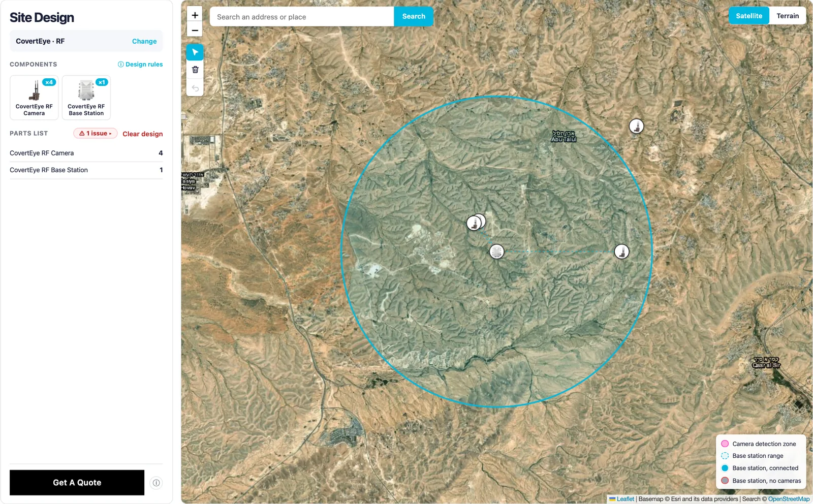Select base station marker at circle center
This screenshot has width=813, height=504.
click(x=496, y=251)
